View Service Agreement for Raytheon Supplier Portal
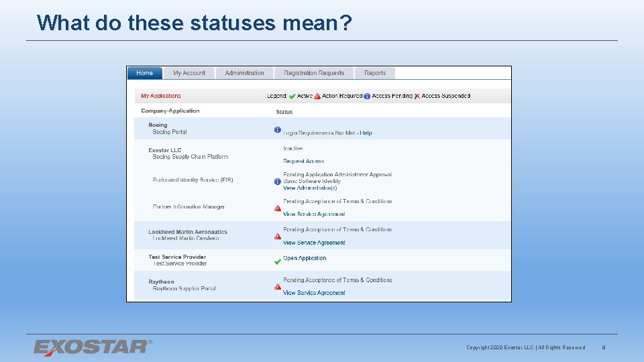This screenshot has width=644, height=362. click(x=314, y=293)
